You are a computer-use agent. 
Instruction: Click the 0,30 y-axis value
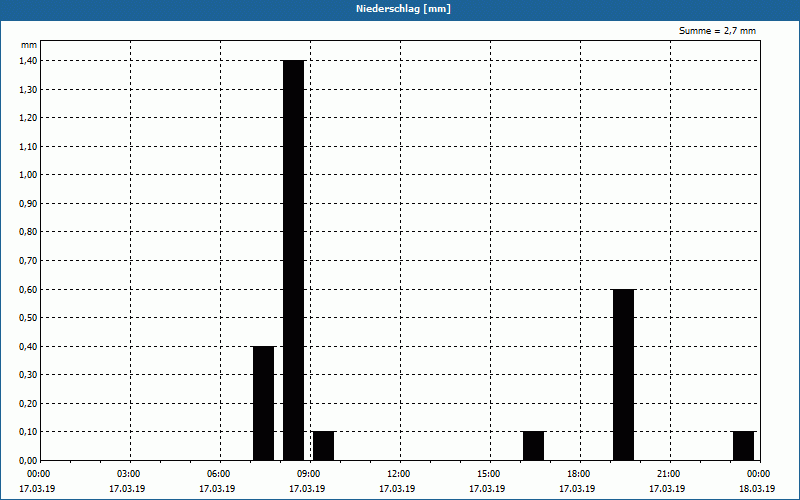pos(29,375)
